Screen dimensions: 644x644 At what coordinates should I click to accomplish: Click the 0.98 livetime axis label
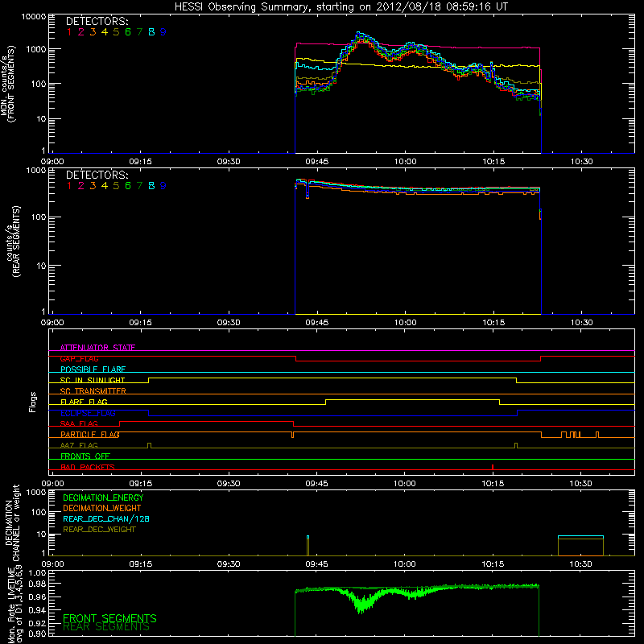37,584
